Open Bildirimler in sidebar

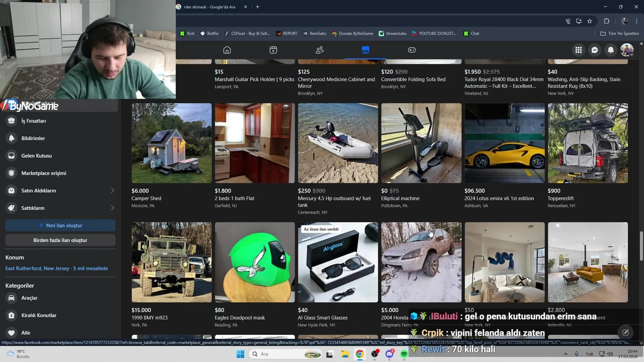tap(60, 138)
